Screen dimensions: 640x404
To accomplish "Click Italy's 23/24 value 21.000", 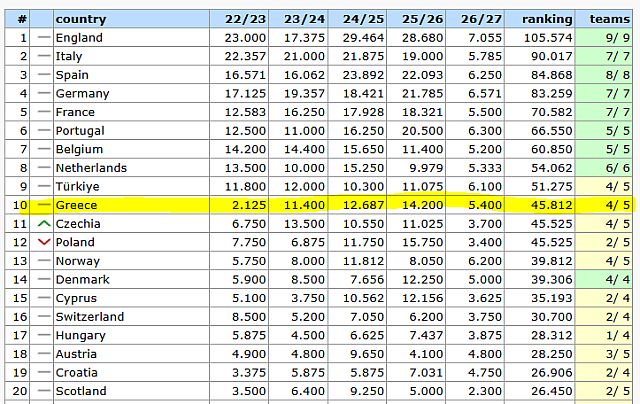I will (x=304, y=56).
